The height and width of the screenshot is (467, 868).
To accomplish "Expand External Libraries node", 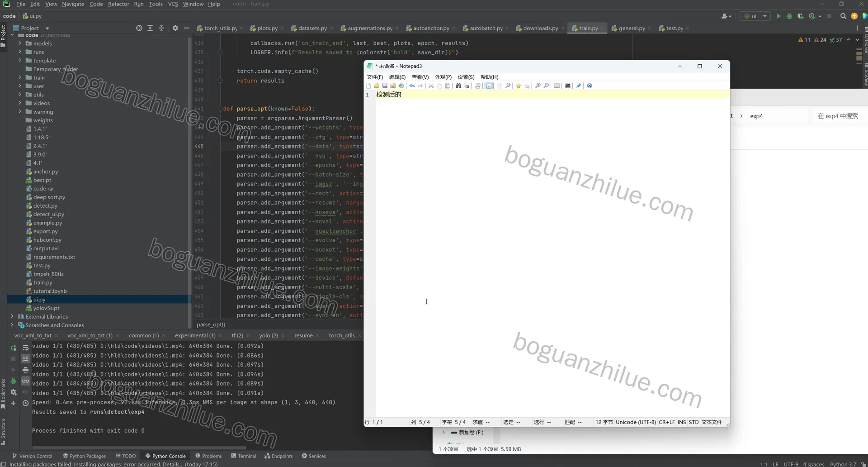I will point(12,316).
